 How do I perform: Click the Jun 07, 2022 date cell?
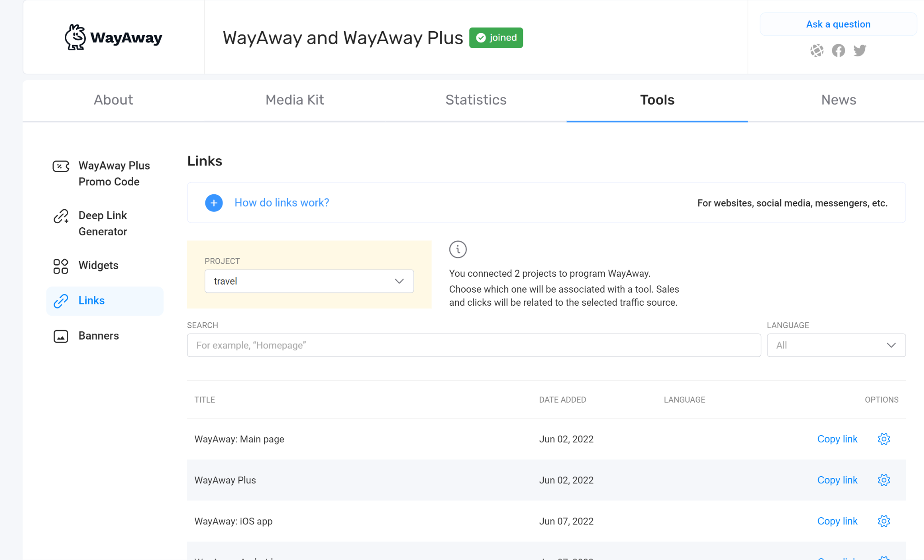coord(566,521)
